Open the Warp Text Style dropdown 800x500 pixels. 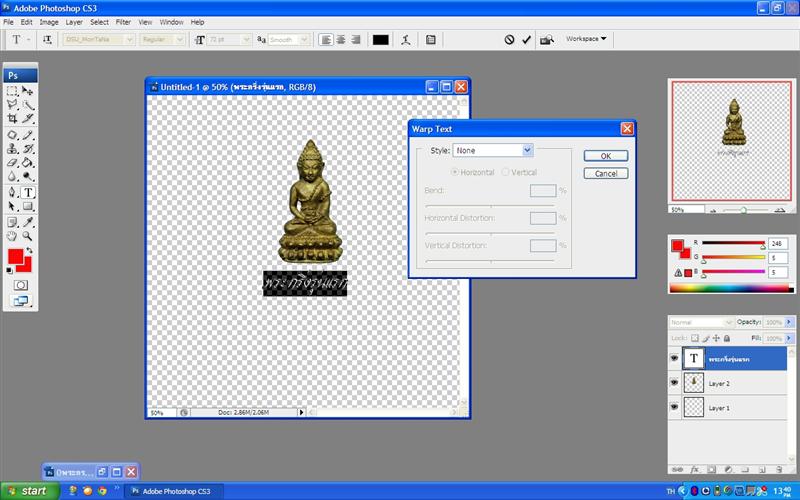[493, 150]
